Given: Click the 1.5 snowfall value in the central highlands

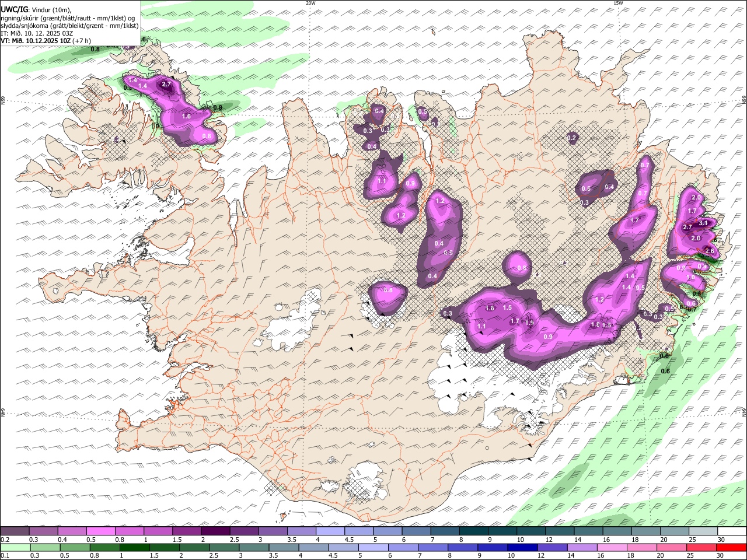Looking at the screenshot, I should 508,308.
